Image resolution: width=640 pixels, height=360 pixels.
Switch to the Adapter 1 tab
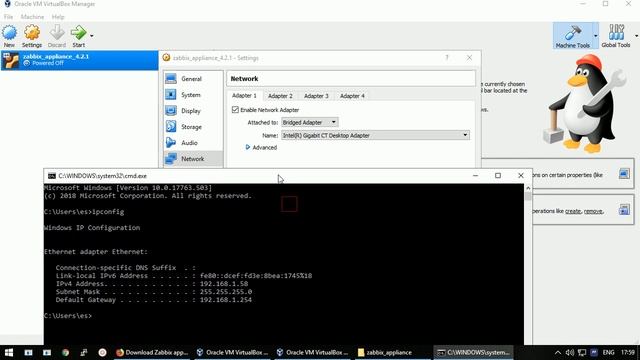point(244,96)
